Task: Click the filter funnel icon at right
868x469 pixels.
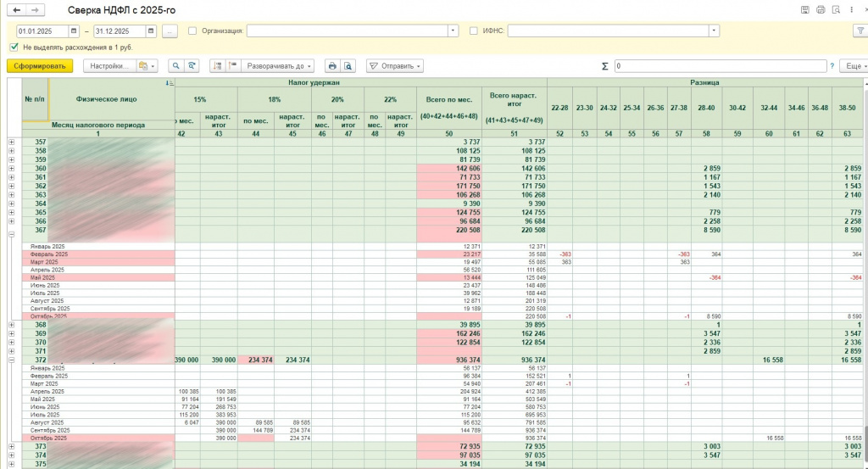Action: click(860, 31)
